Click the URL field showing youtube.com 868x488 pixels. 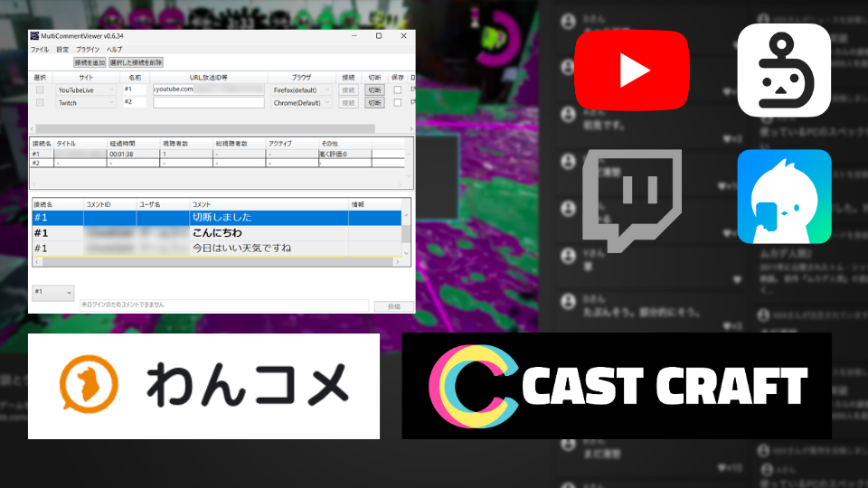tap(209, 89)
